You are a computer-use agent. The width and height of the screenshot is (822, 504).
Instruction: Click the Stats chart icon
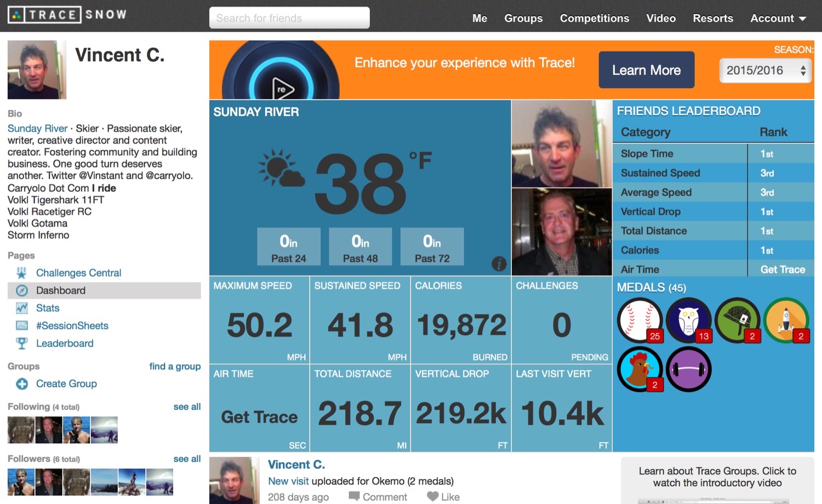(22, 308)
